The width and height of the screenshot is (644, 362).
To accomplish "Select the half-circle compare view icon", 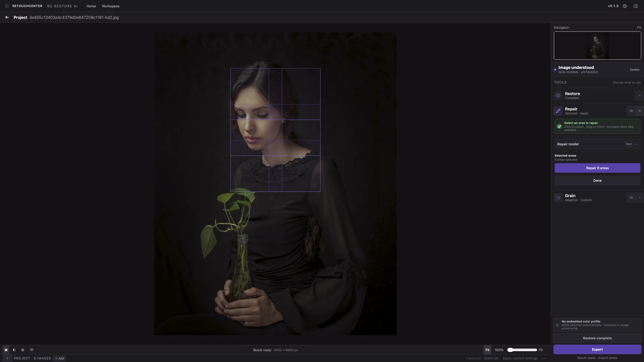I will click(x=14, y=350).
